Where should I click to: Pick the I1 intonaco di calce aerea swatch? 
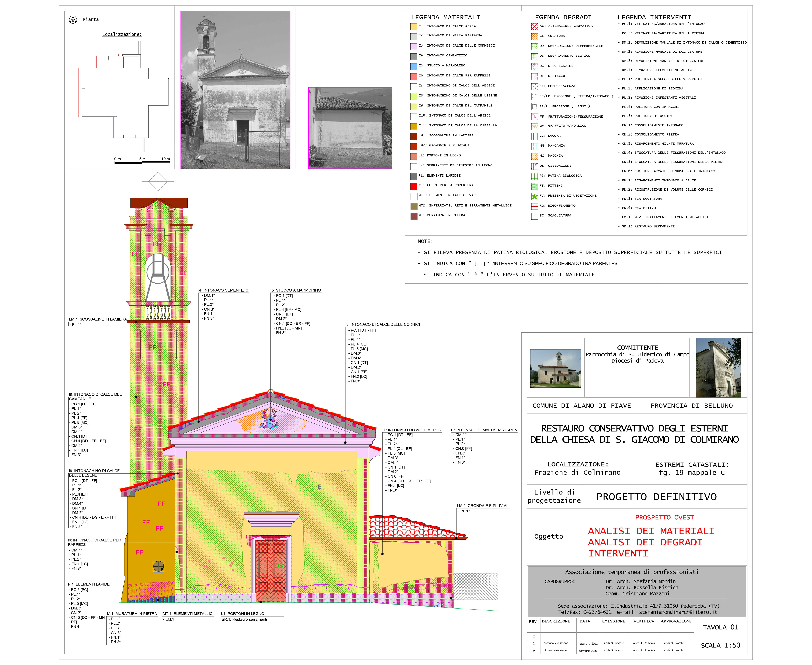414,27
